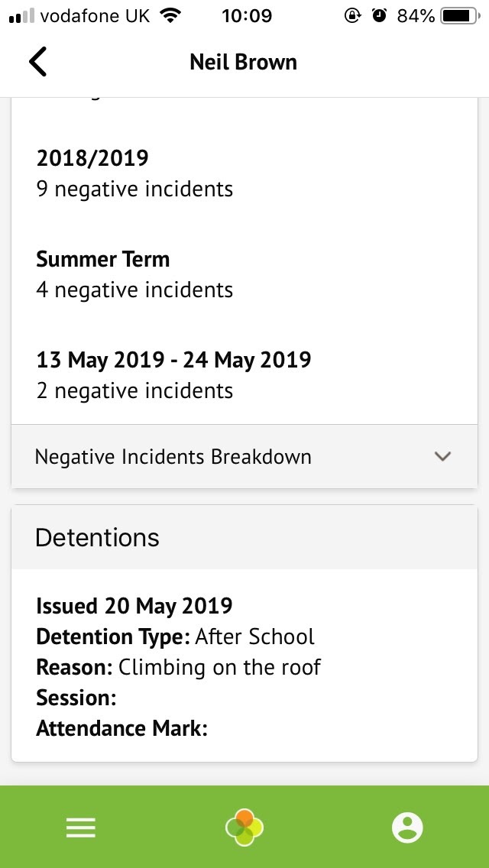Tap the Reason: Climbing on the roof line
The image size is (489, 868).
click(178, 667)
